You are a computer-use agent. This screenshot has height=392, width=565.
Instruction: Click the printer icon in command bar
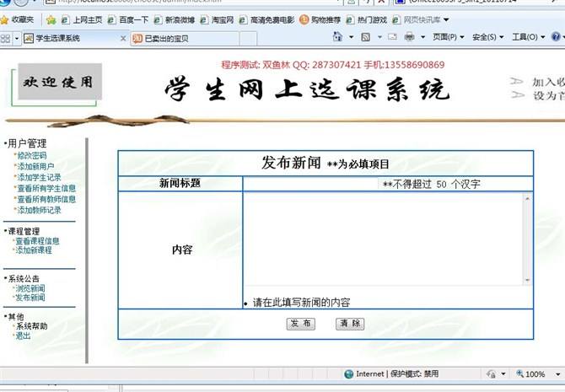[410, 37]
